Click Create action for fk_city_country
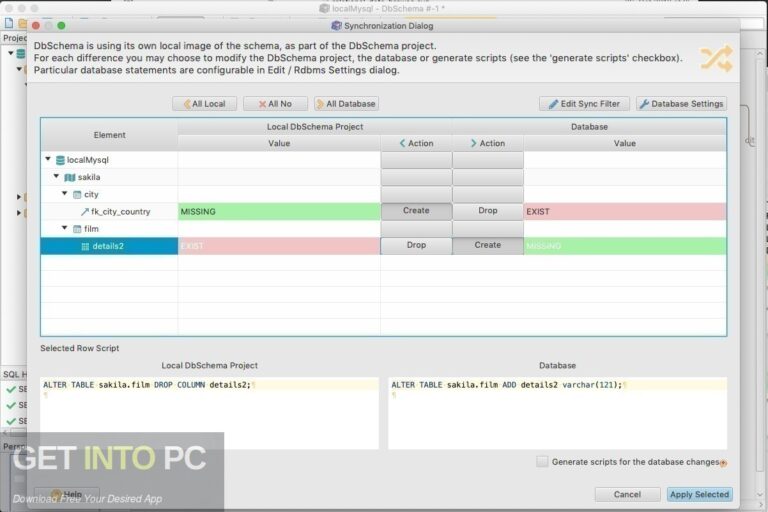Screen dimensions: 768x512 point(416,211)
